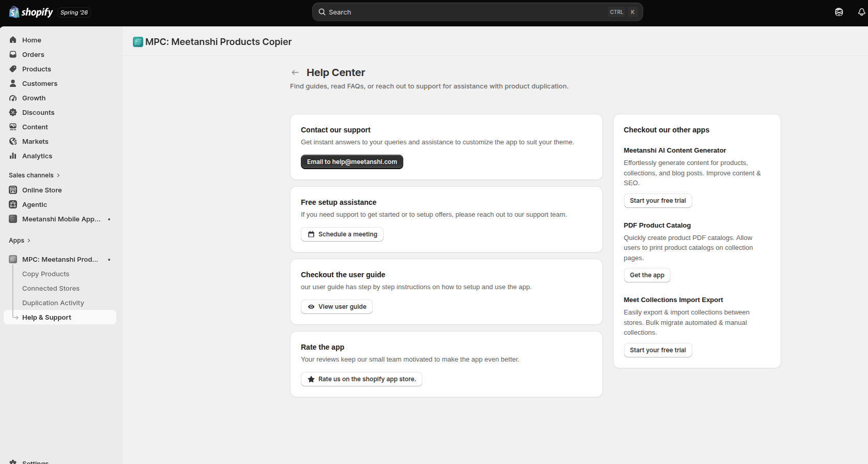Go to Connected Stores
The height and width of the screenshot is (464, 868).
pos(51,289)
